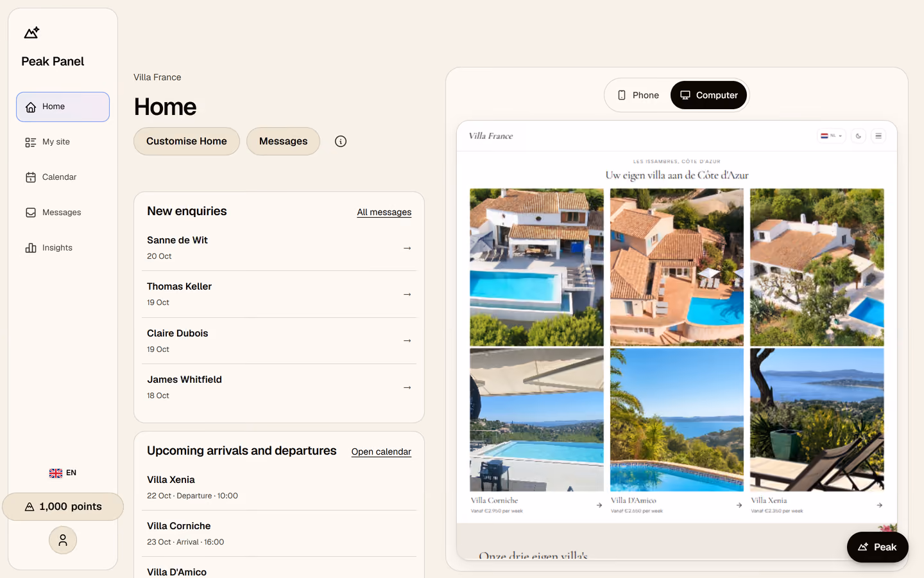
Task: Open the Villa Xenia lounge chair photo
Action: [817, 420]
